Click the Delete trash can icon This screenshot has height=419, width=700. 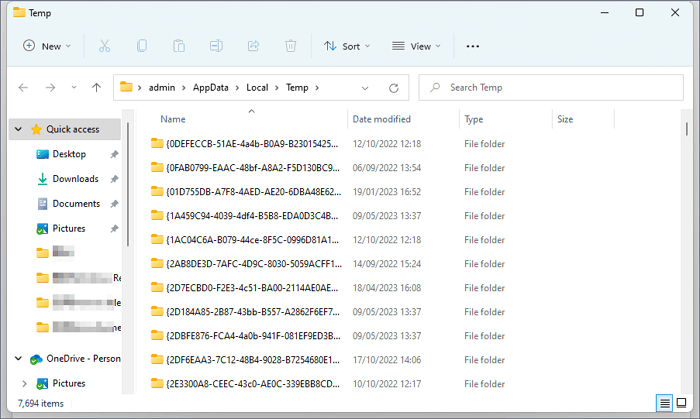tap(291, 46)
